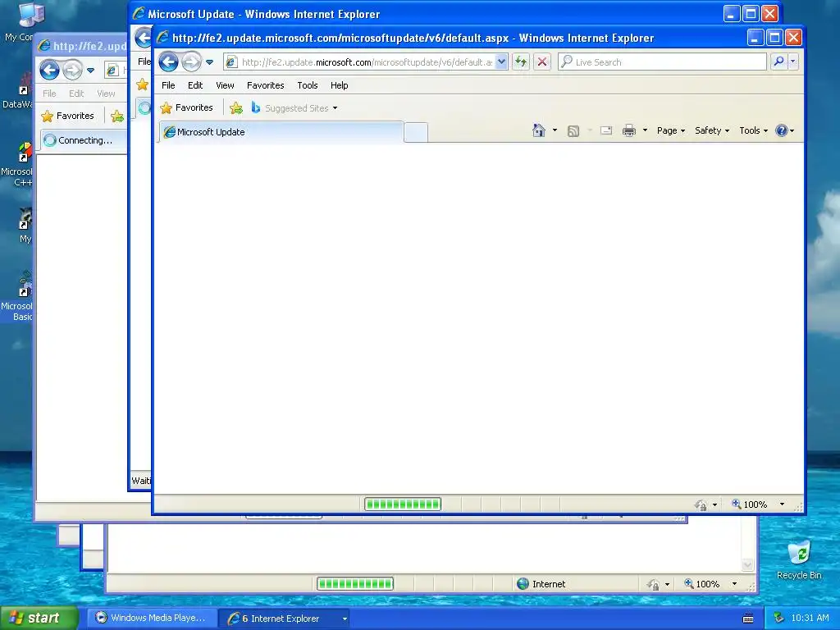
Task: Go back in the leftmost background IE window
Action: point(49,70)
